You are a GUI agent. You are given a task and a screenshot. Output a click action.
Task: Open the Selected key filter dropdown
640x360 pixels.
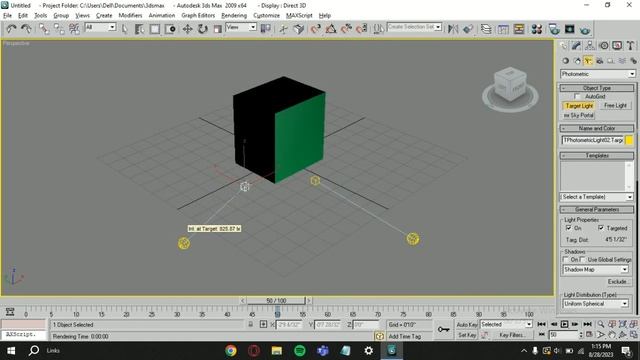(x=507, y=324)
